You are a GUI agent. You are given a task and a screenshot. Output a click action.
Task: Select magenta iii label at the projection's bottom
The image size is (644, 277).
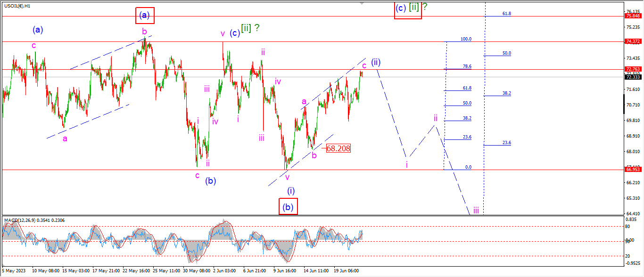(476, 211)
